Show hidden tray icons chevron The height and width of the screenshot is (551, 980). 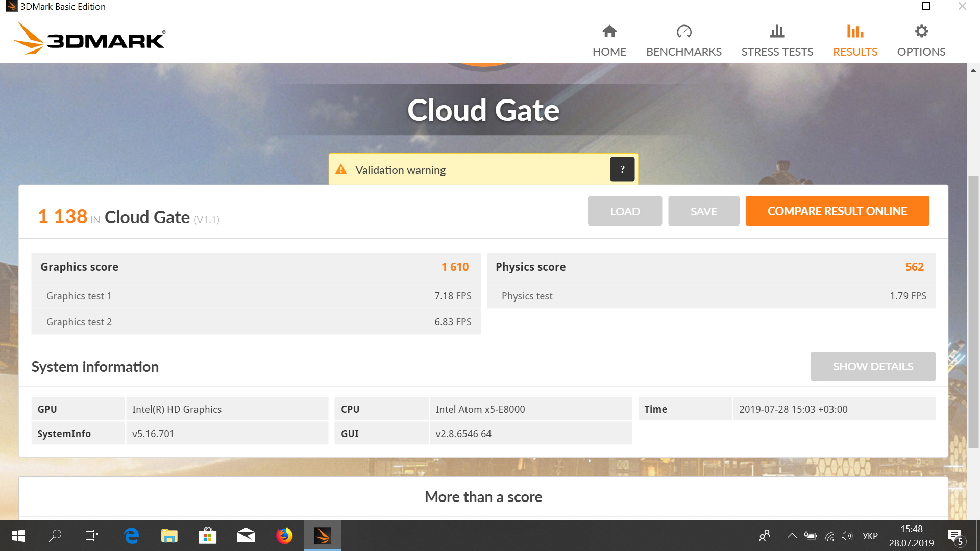pyautogui.click(x=792, y=536)
